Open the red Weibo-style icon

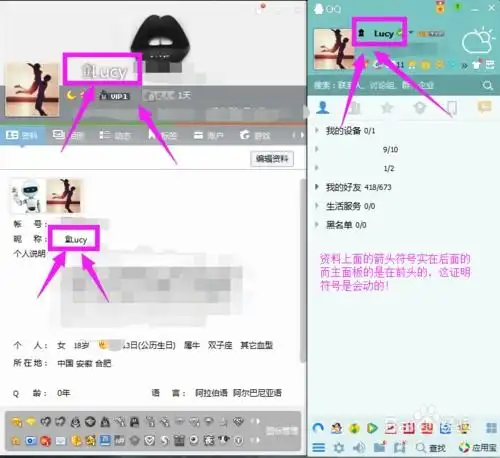45,441
